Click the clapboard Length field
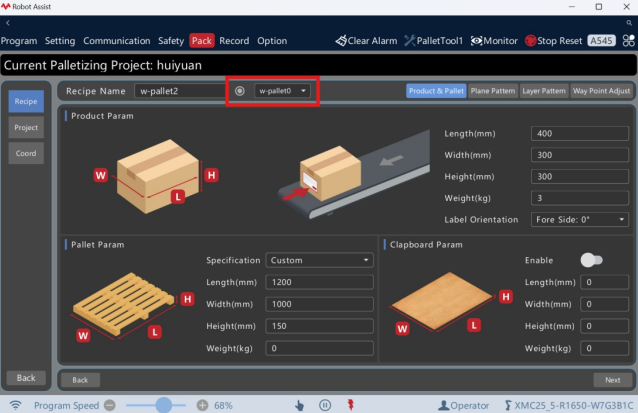This screenshot has height=413, width=638. coord(605,282)
